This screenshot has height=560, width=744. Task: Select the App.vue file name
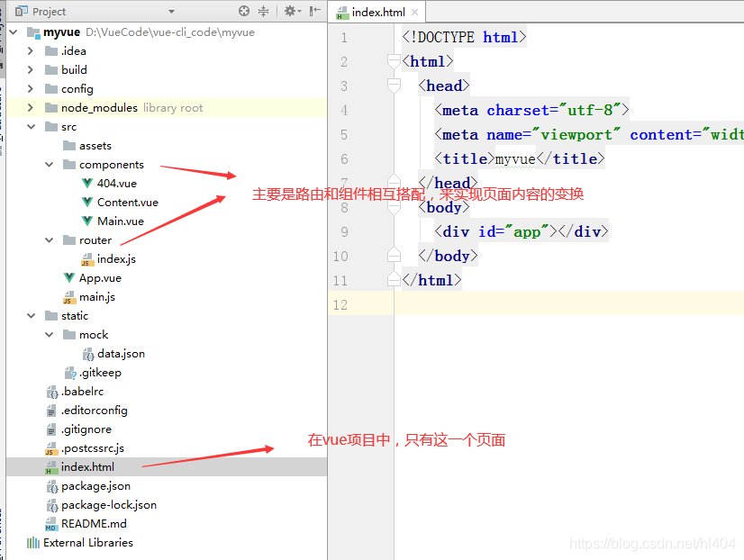100,278
